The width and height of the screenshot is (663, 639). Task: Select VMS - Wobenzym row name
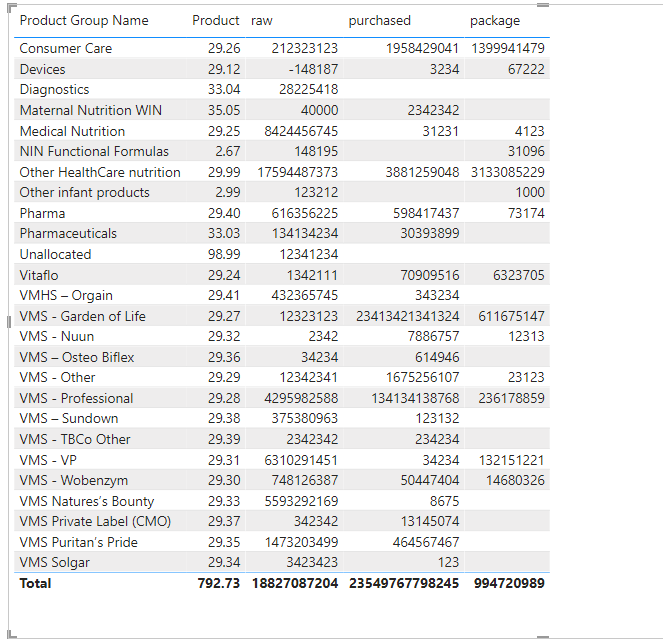[74, 480]
